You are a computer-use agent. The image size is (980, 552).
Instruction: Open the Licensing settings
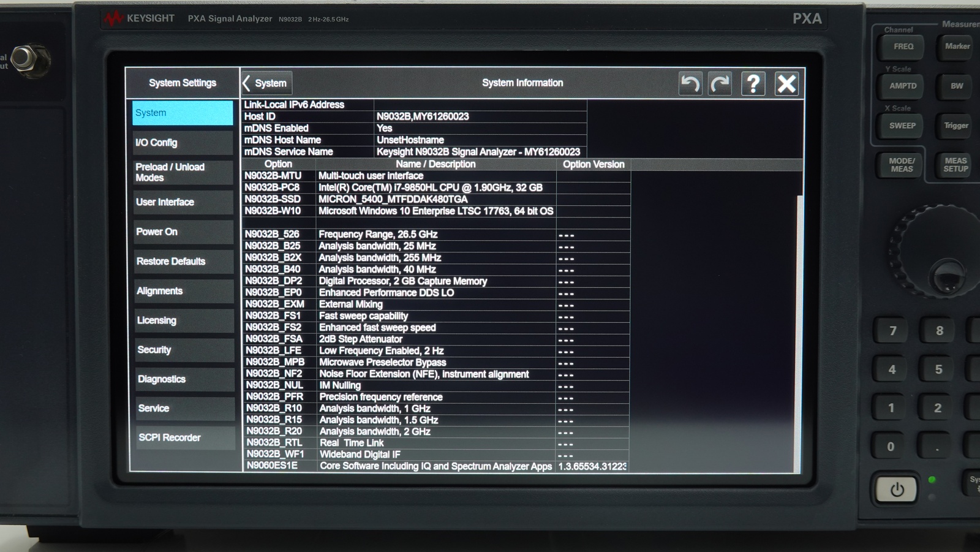[184, 320]
